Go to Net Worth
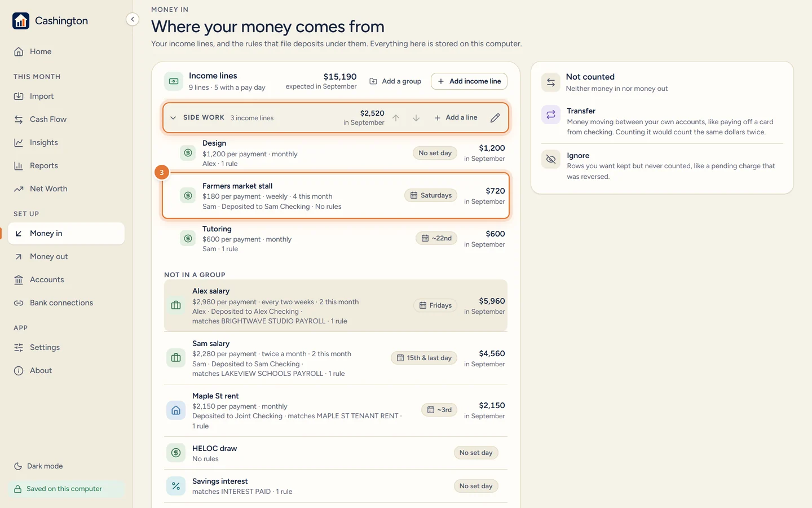 (x=67, y=189)
